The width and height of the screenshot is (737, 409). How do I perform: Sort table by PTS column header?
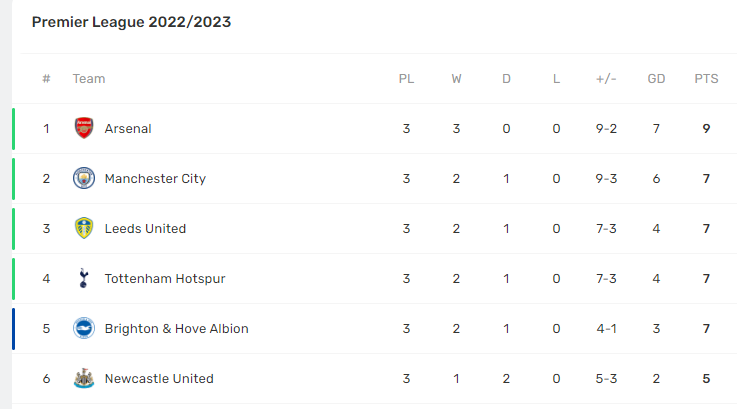click(x=706, y=79)
